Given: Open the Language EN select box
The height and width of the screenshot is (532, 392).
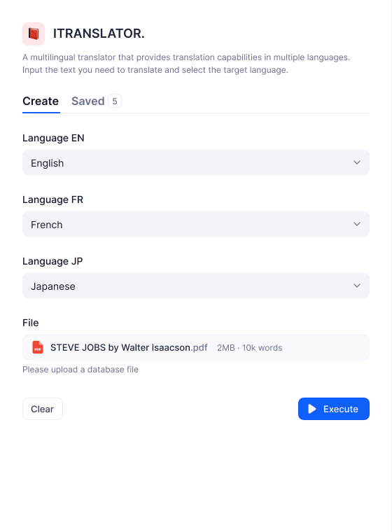Looking at the screenshot, I should (x=196, y=162).
